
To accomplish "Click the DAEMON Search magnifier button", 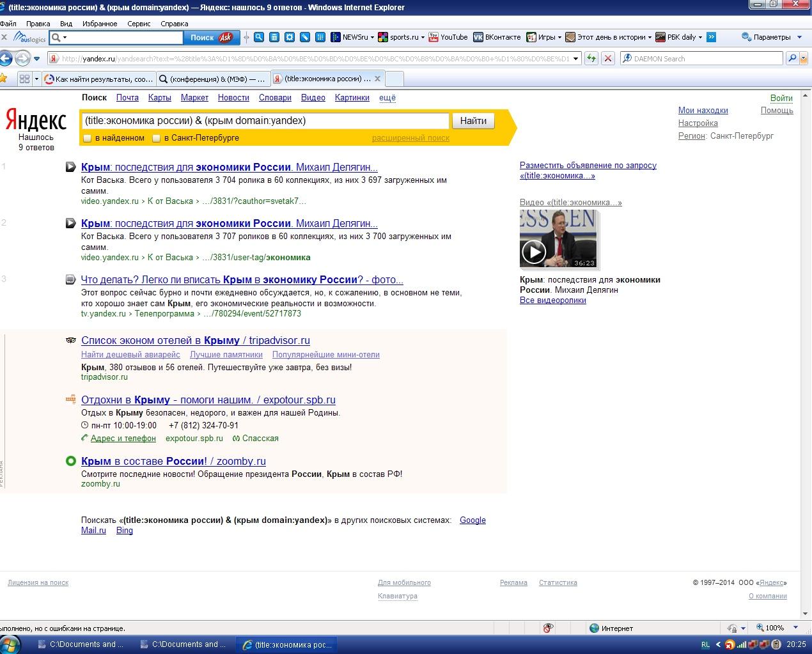I will [x=792, y=59].
